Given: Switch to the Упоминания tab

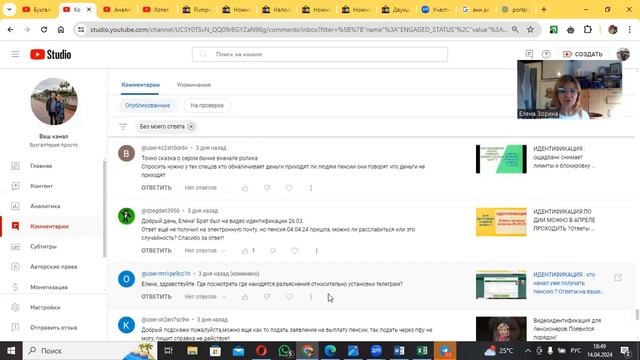Looking at the screenshot, I should pos(193,85).
